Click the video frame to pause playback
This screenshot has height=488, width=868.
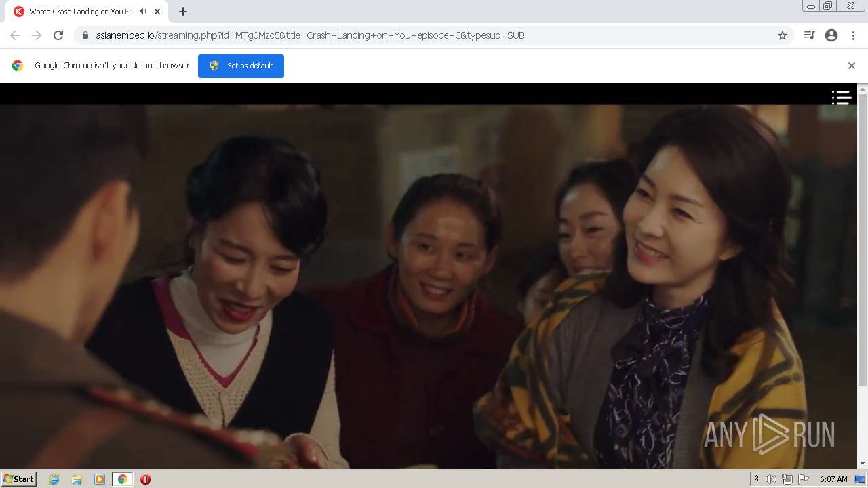[429, 286]
